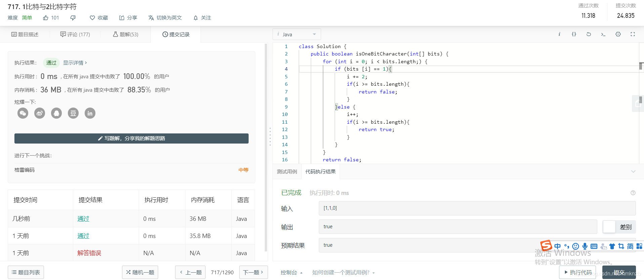Share result via LinkedIn icon
This screenshot has width=644, height=280.
90,113
